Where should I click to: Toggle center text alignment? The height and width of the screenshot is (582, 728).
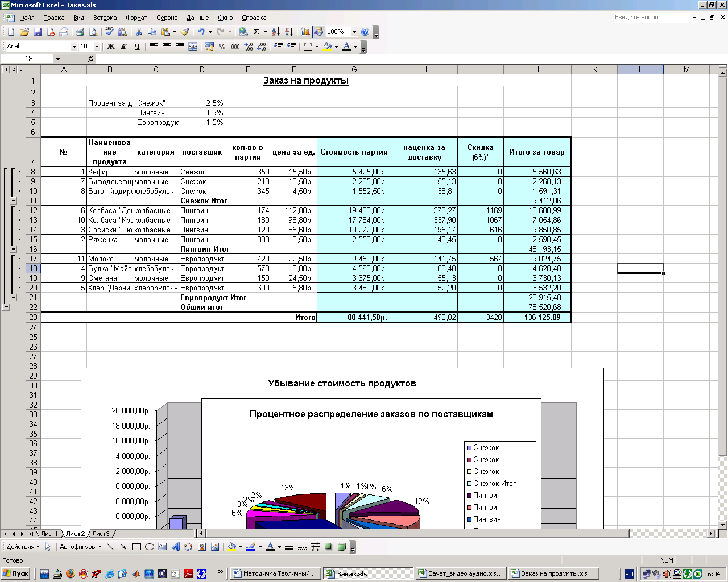167,47
